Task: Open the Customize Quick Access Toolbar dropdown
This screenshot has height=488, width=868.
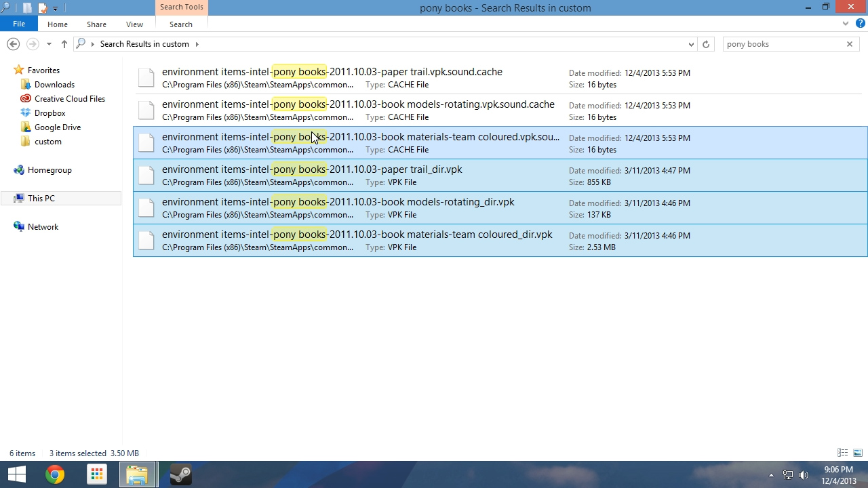Action: 56,9
